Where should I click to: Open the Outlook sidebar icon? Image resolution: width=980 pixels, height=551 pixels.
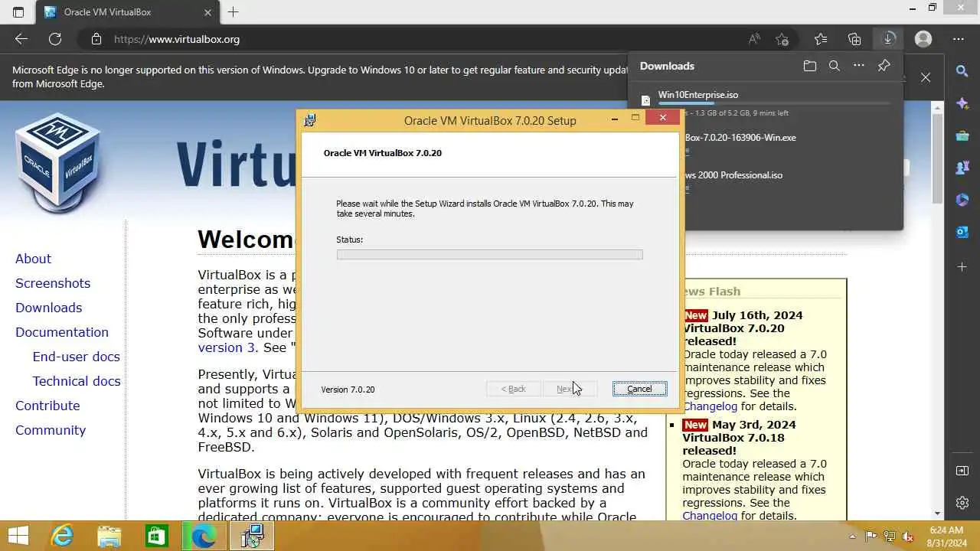point(962,232)
